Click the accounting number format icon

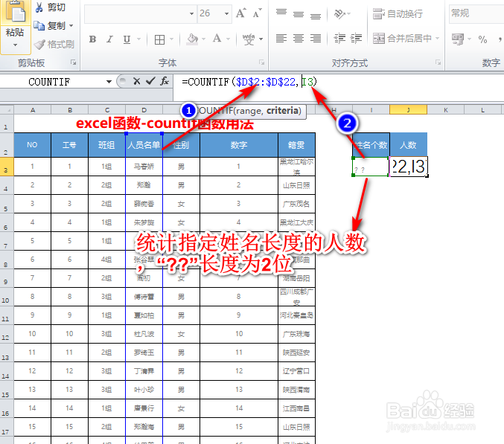coord(458,39)
